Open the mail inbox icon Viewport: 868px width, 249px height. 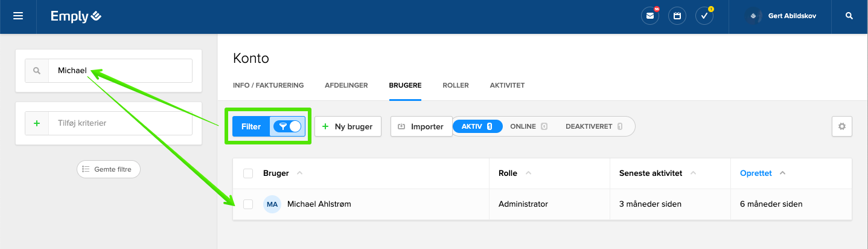[649, 16]
